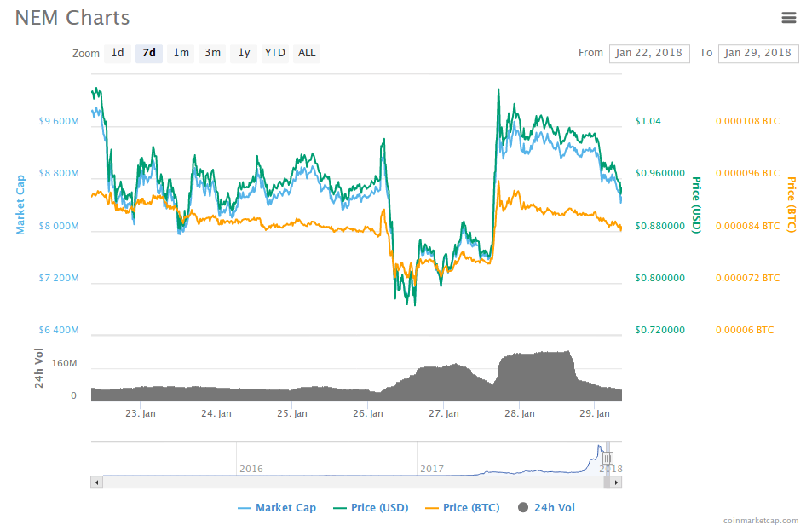Image resolution: width=812 pixels, height=525 pixels.
Task: Click the right scrollbar arrow icon
Action: coord(614,482)
